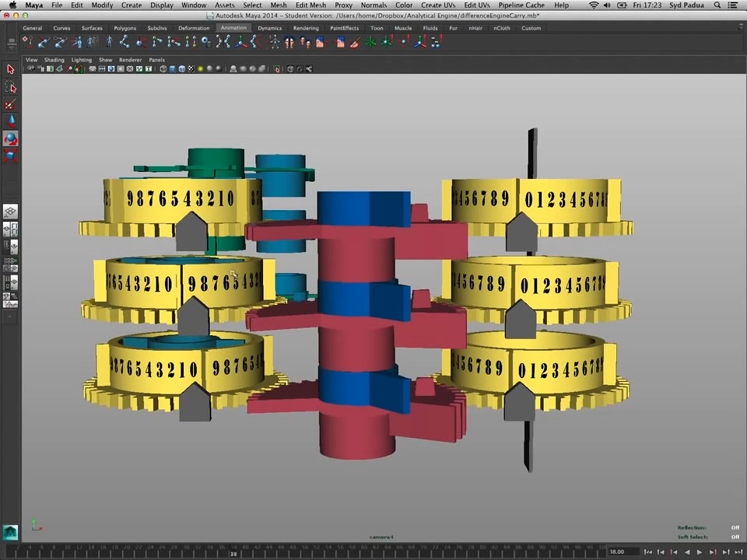Activate the Lasso select tool
Viewport: 747px width, 560px height.
point(10,87)
